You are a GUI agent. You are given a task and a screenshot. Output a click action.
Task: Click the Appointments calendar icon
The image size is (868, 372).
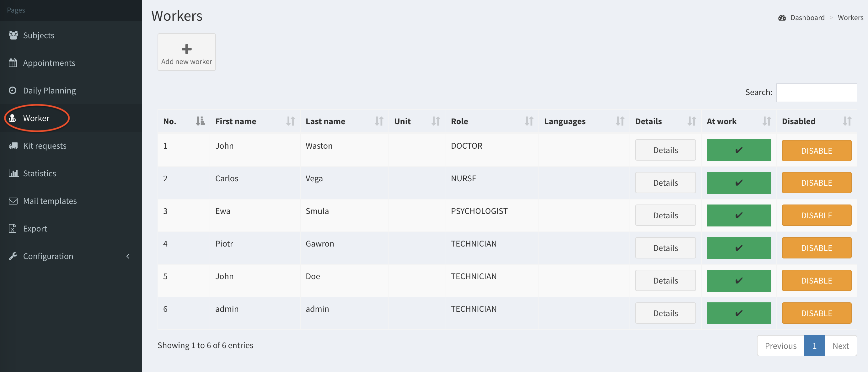(x=13, y=63)
